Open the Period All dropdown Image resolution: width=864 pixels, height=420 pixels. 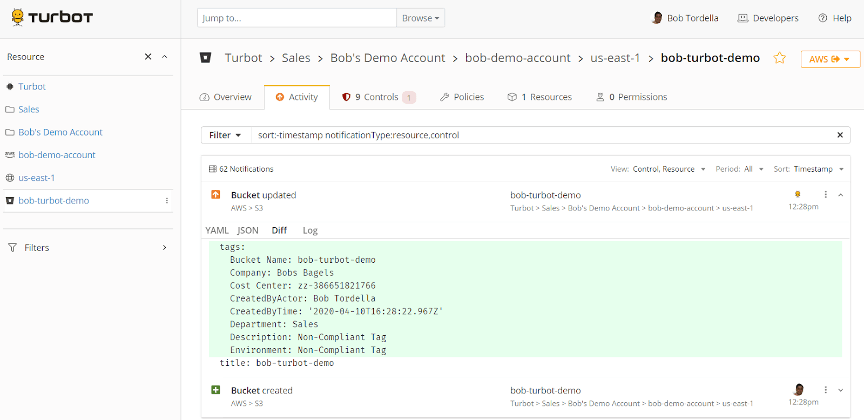click(x=739, y=169)
